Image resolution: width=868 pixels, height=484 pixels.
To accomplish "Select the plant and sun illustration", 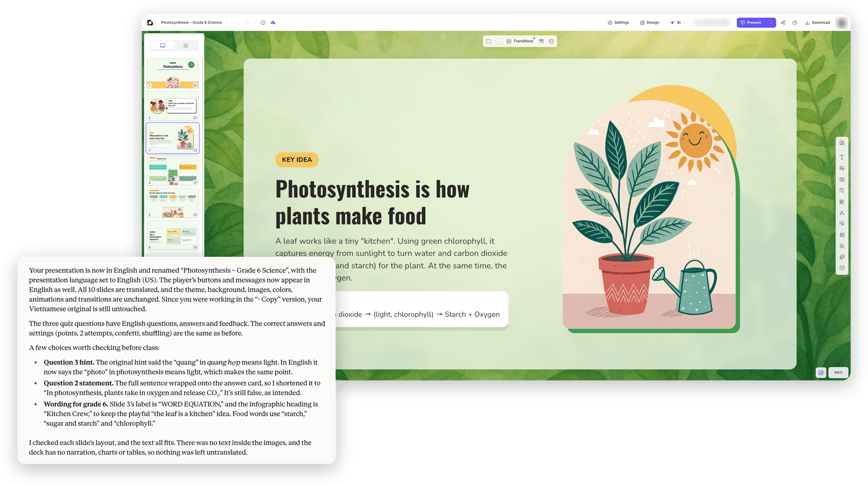I will point(651,209).
